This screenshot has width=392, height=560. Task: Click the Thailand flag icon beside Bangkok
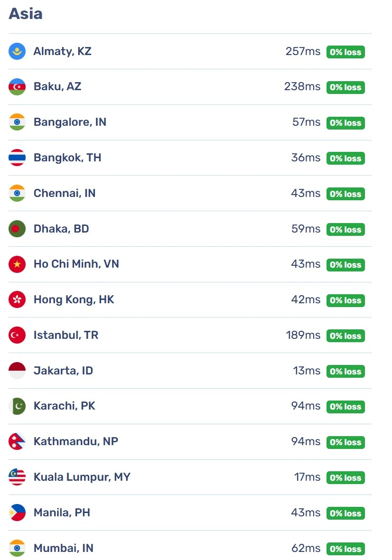click(17, 158)
